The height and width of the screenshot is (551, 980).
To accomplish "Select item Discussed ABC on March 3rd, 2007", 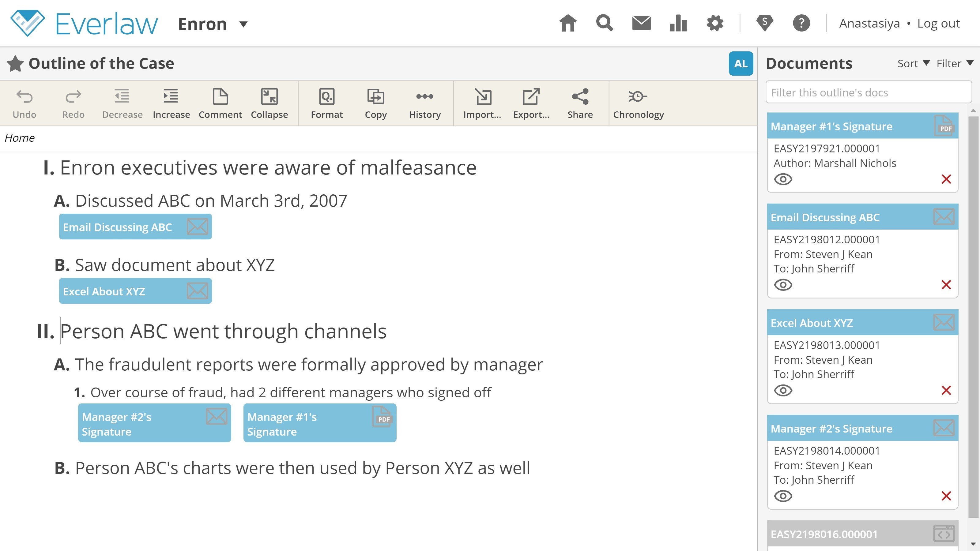I will [x=211, y=201].
